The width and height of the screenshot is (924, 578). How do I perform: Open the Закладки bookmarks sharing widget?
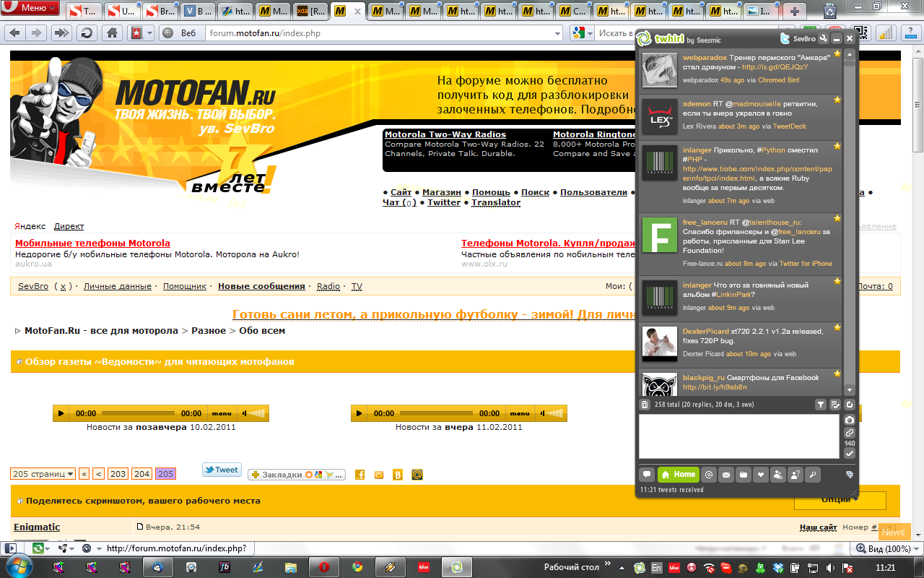(297, 475)
